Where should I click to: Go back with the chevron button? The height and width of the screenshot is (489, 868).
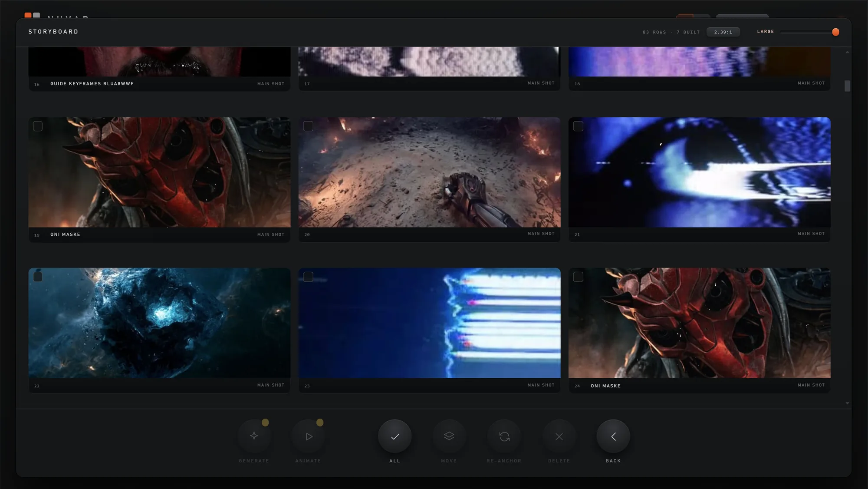tap(613, 436)
